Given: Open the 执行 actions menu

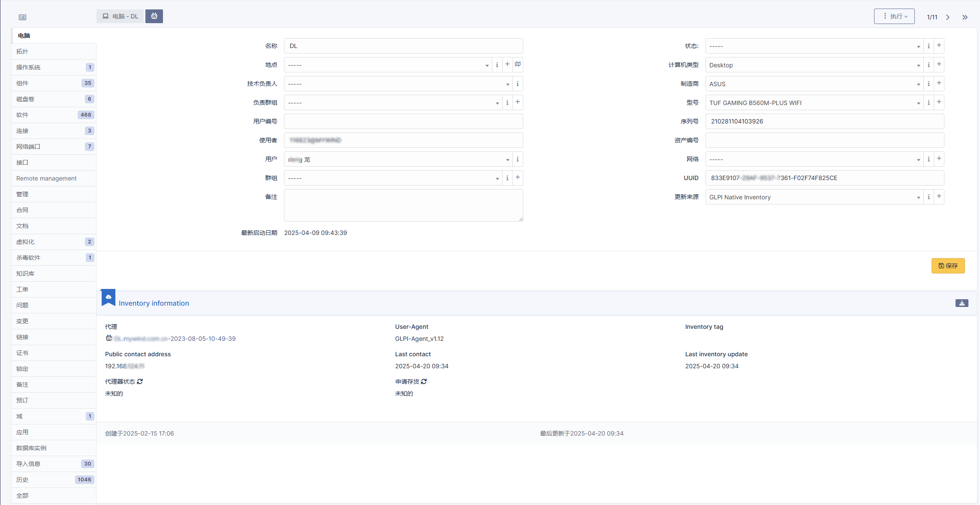Looking at the screenshot, I should click(894, 16).
